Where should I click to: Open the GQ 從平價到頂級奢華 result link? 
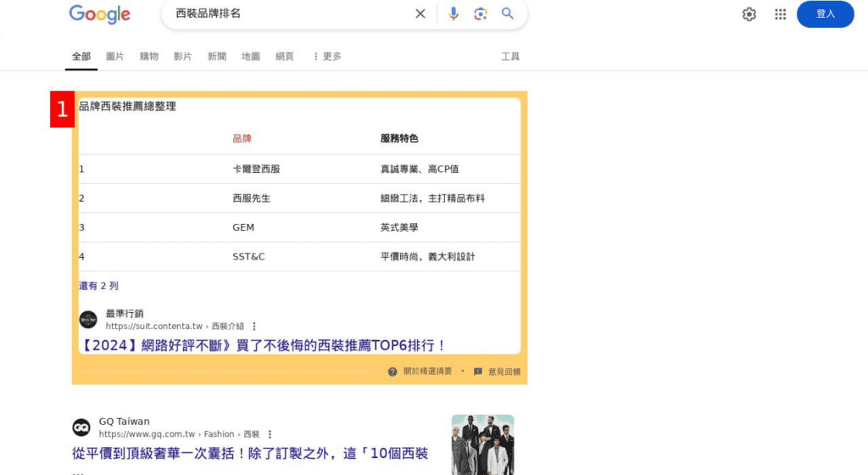[x=250, y=454]
